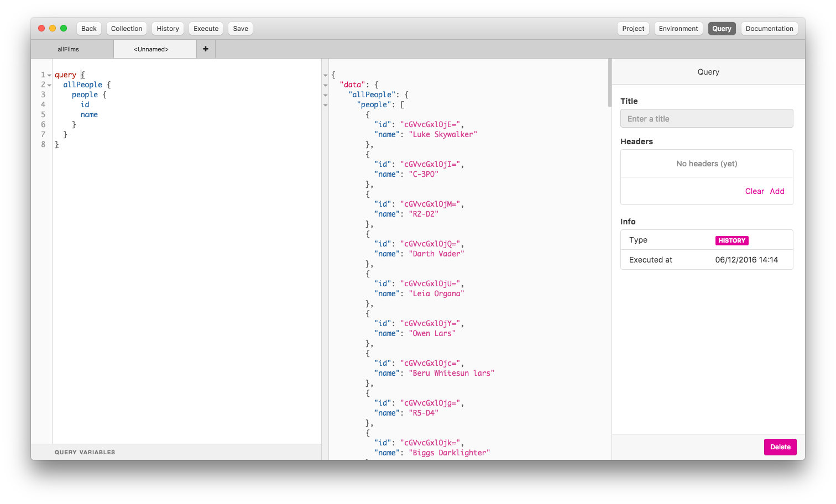Select the Query panel tab
Image resolution: width=836 pixels, height=504 pixels.
[x=722, y=28]
